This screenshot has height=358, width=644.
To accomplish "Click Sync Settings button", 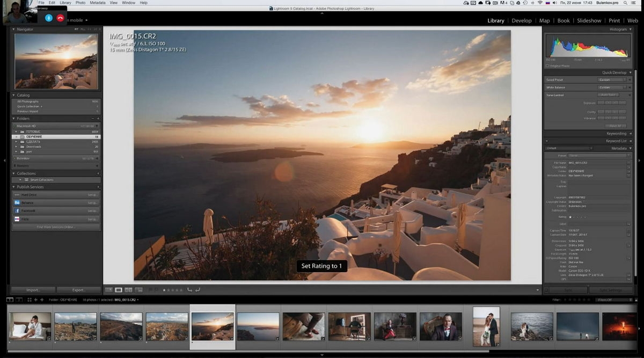I will (x=611, y=290).
